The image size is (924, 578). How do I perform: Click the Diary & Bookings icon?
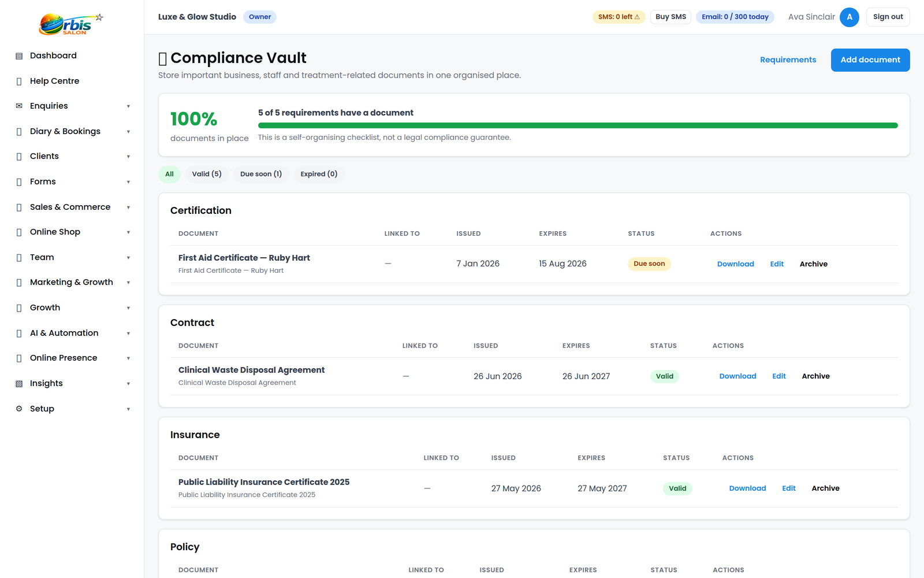click(x=19, y=132)
